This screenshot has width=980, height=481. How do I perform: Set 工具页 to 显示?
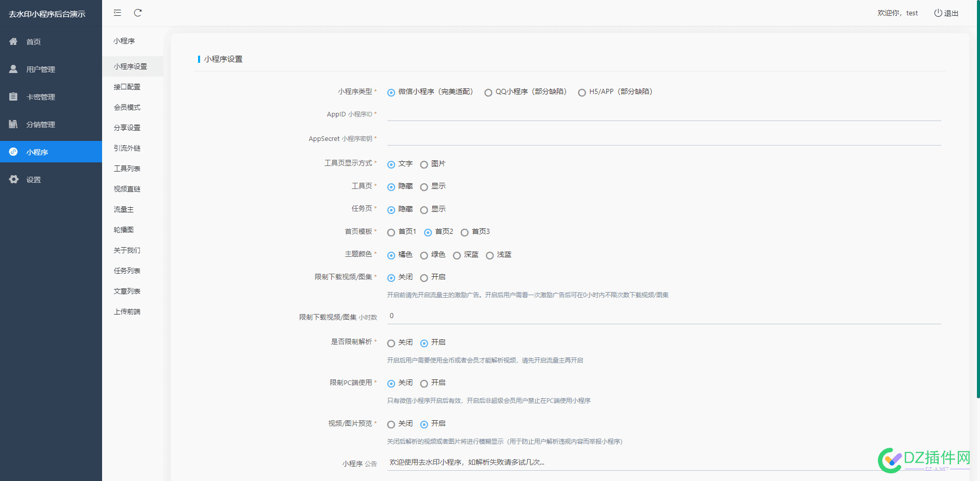(424, 187)
